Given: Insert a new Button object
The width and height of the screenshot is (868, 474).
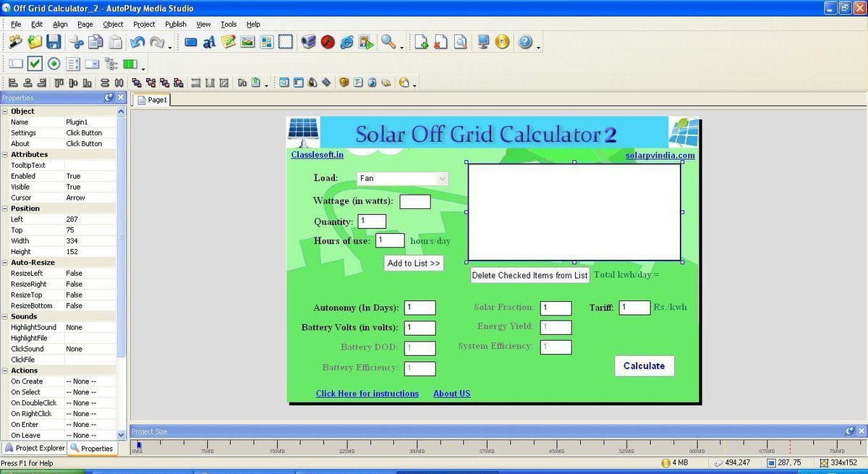Looking at the screenshot, I should tap(191, 42).
